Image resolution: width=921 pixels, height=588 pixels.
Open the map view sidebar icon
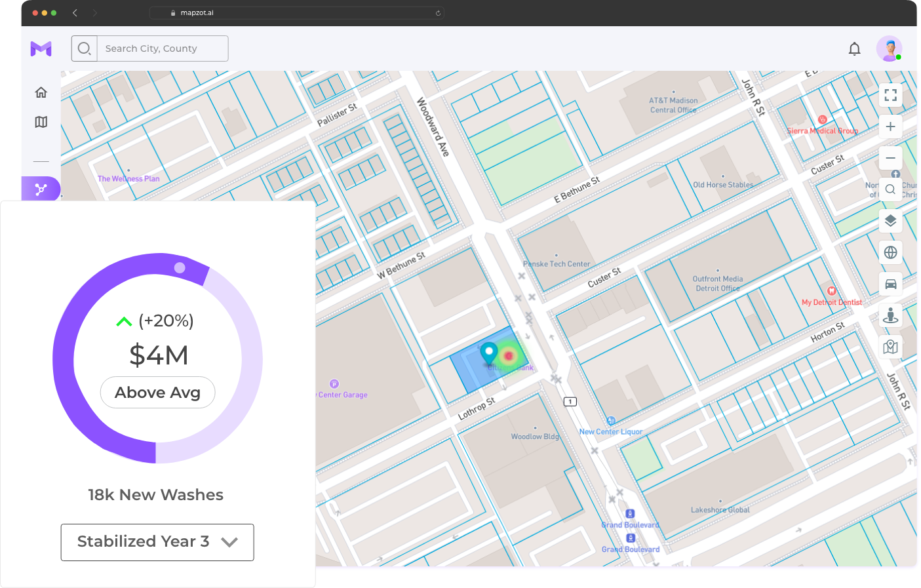(41, 122)
